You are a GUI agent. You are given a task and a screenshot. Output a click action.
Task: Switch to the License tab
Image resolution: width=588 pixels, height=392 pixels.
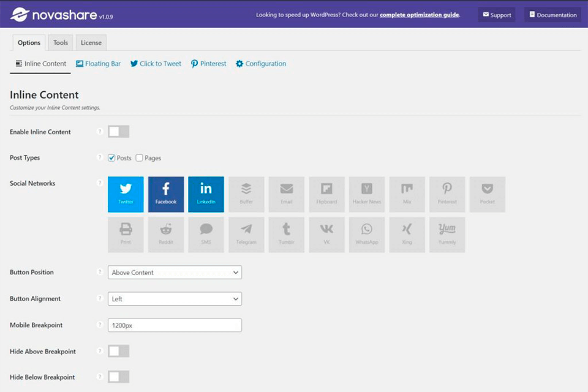coord(91,43)
